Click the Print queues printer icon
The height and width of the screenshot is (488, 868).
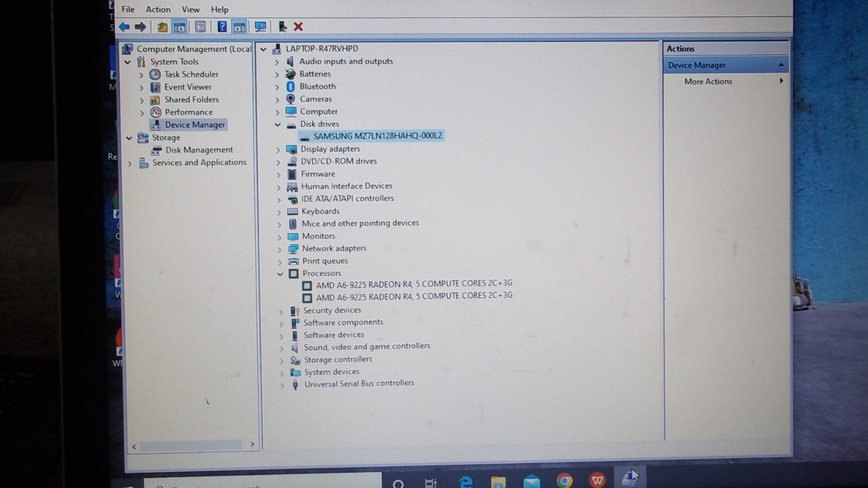coord(293,261)
